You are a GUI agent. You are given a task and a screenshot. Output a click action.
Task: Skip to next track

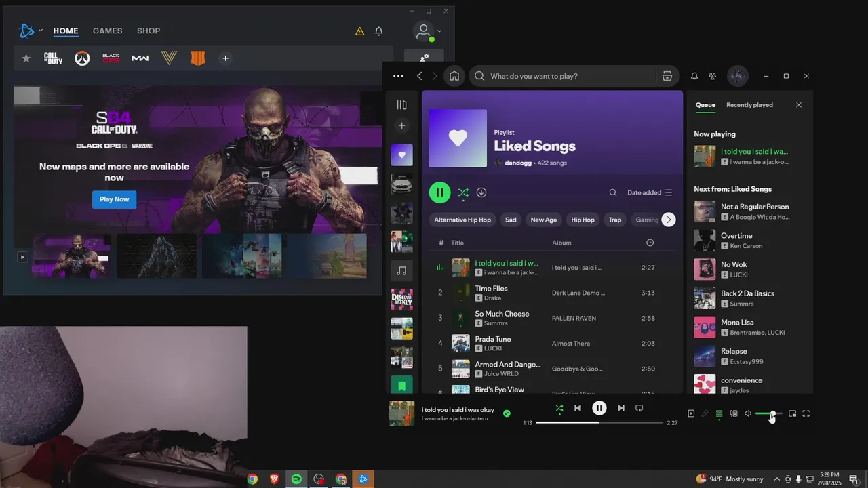tap(621, 408)
